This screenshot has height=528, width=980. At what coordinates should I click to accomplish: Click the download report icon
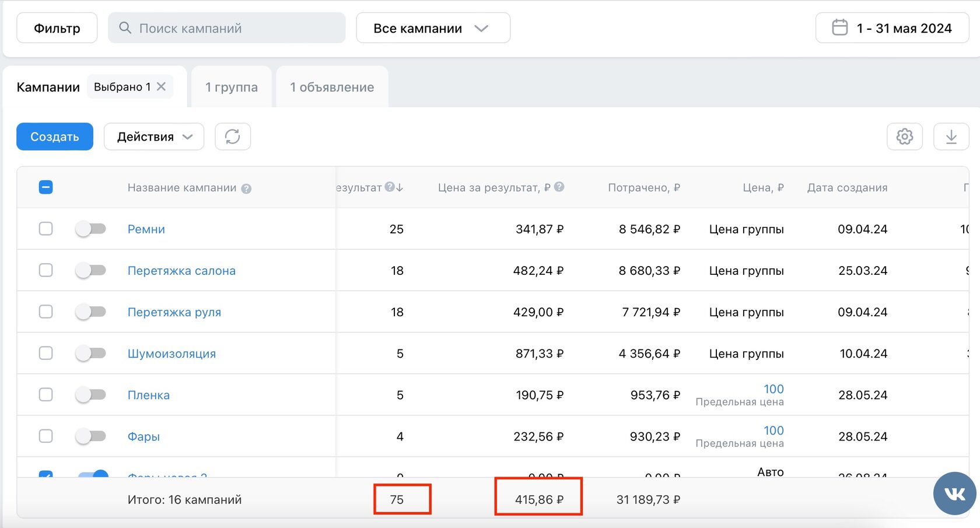click(951, 137)
